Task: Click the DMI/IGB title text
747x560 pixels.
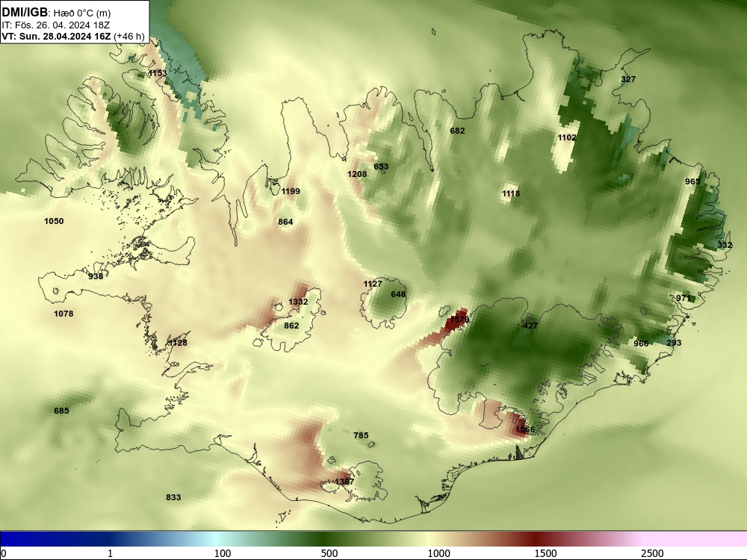Action: pyautogui.click(x=25, y=13)
